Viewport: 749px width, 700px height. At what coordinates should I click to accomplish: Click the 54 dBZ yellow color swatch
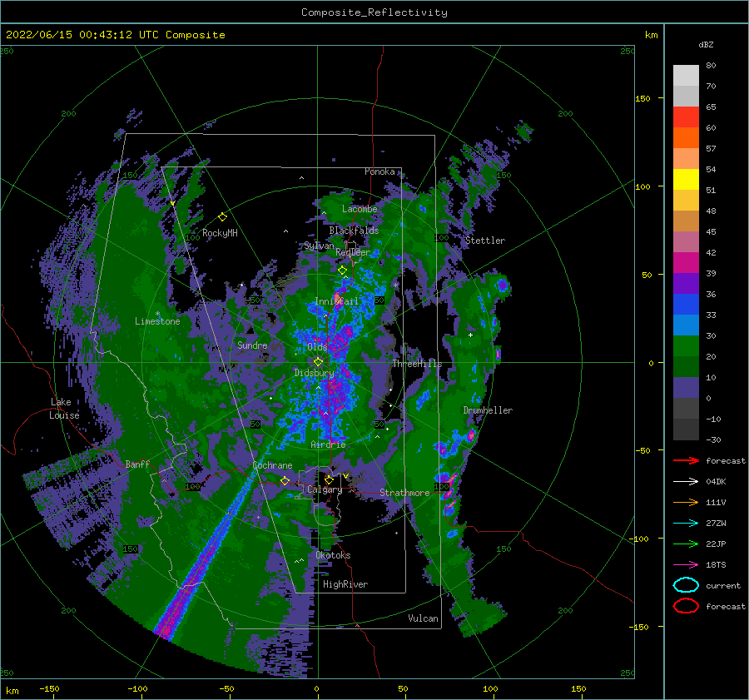(x=686, y=179)
